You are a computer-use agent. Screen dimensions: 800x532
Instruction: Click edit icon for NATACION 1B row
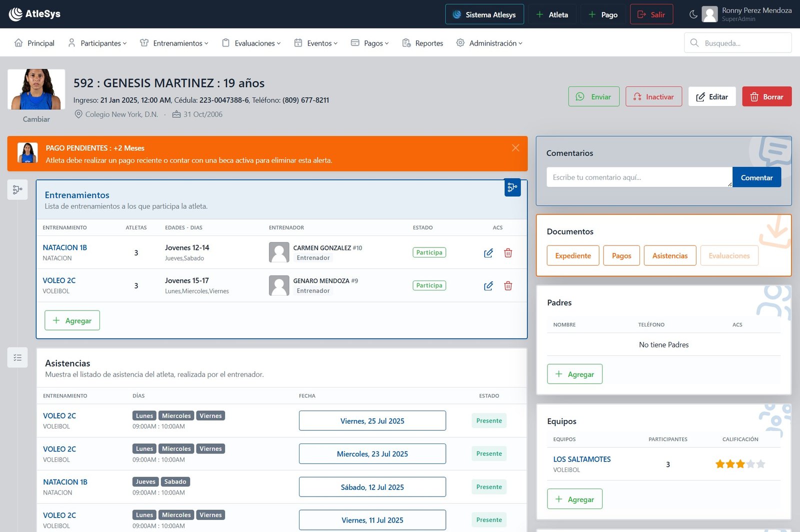488,253
